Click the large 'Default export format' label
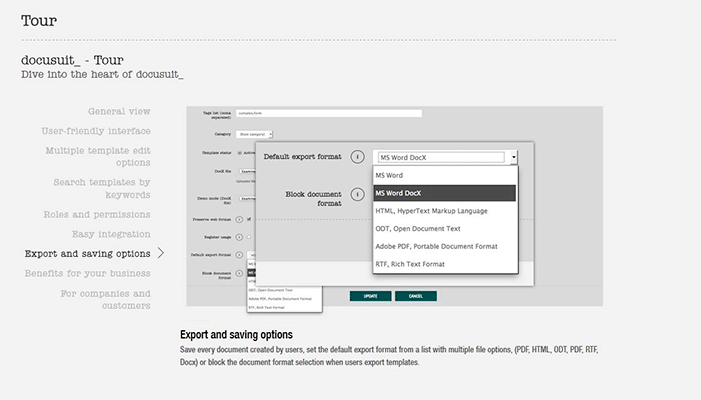This screenshot has height=400, width=701. (x=302, y=157)
